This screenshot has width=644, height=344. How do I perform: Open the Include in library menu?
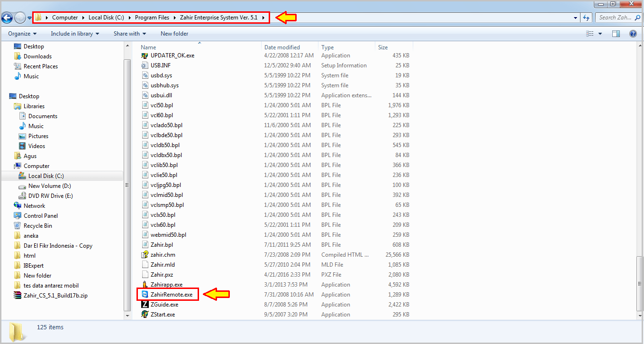[x=75, y=34]
